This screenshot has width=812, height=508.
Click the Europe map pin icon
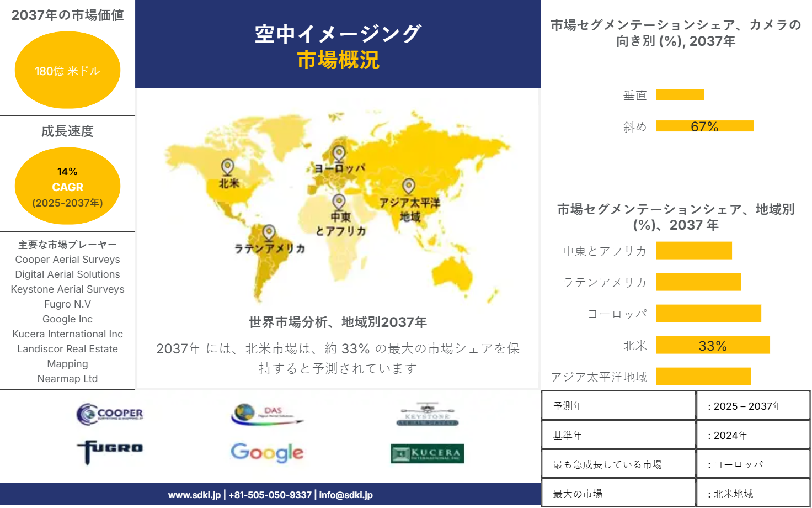pos(339,153)
